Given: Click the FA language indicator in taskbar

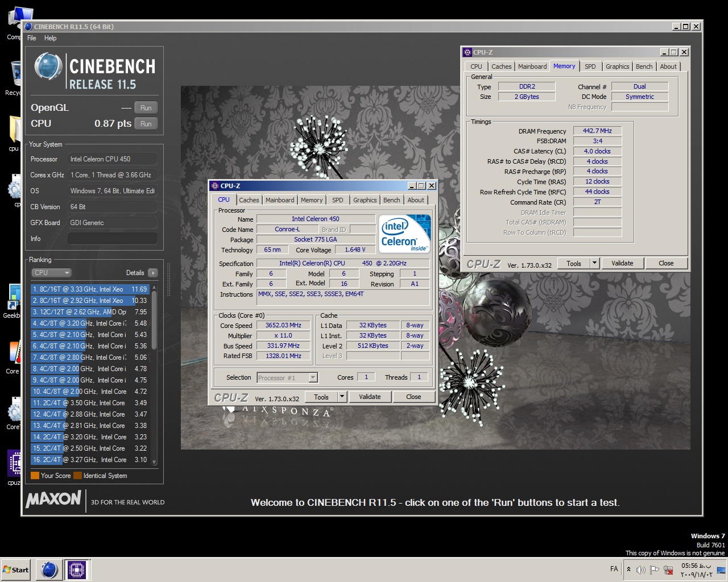Looking at the screenshot, I should point(614,569).
